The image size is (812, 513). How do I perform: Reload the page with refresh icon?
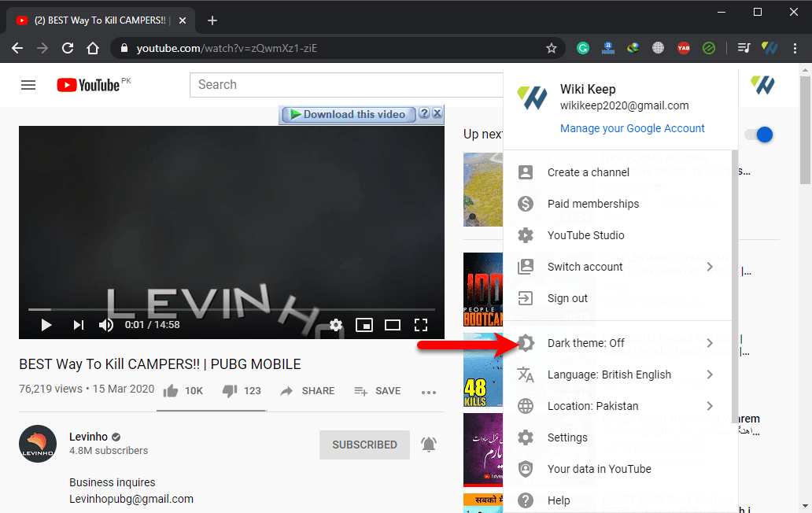[x=68, y=48]
